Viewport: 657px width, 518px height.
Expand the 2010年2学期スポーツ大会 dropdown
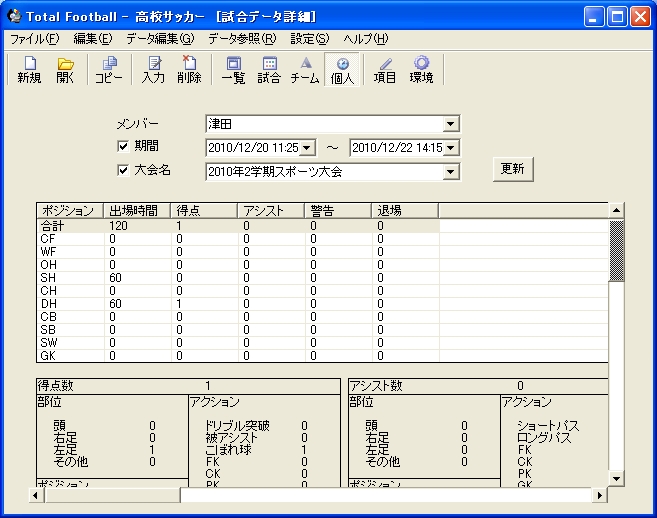click(x=450, y=172)
